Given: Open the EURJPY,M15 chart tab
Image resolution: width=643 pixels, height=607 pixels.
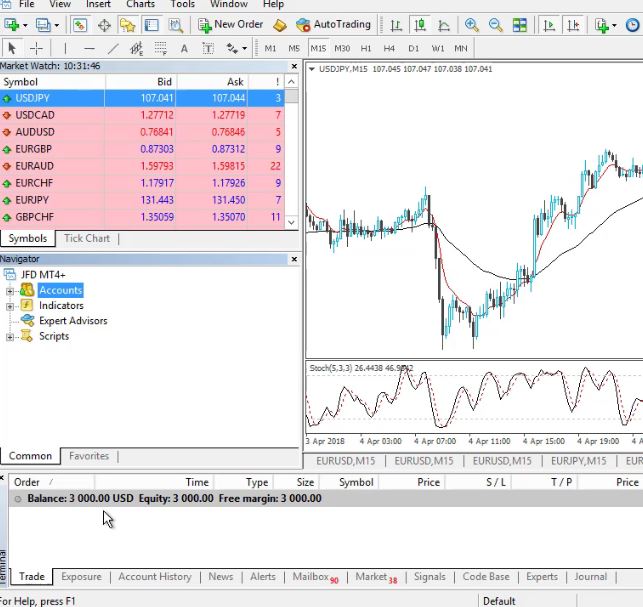Looking at the screenshot, I should (578, 461).
